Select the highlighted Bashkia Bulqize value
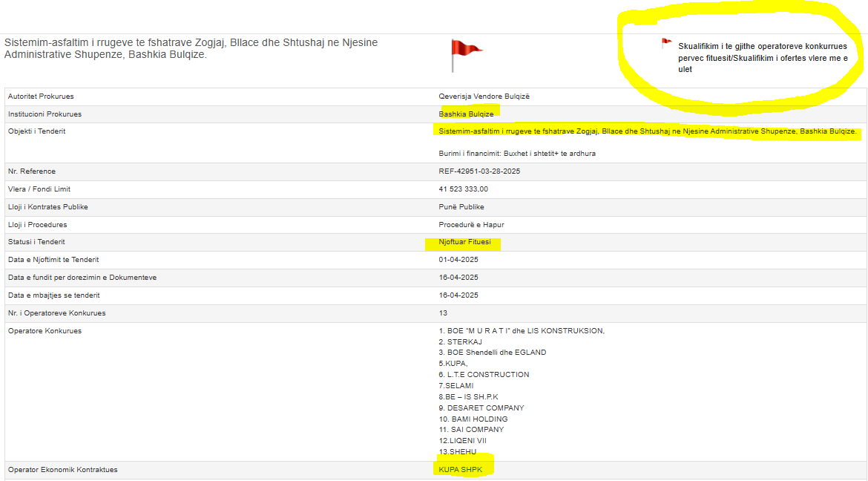 (466, 114)
